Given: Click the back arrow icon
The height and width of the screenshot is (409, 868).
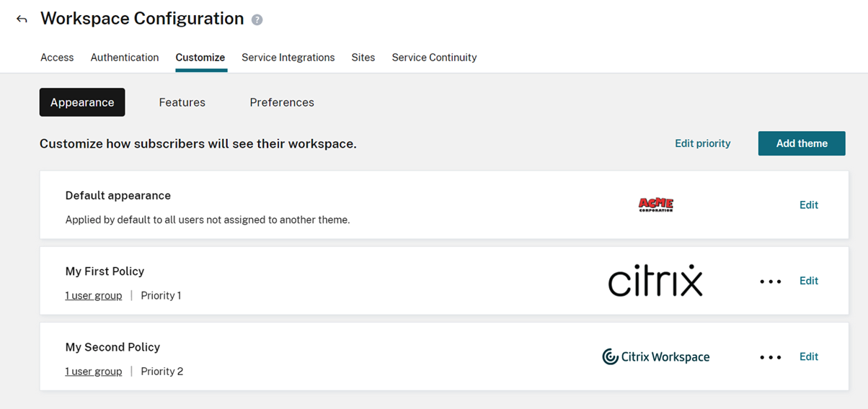Looking at the screenshot, I should click(x=22, y=19).
